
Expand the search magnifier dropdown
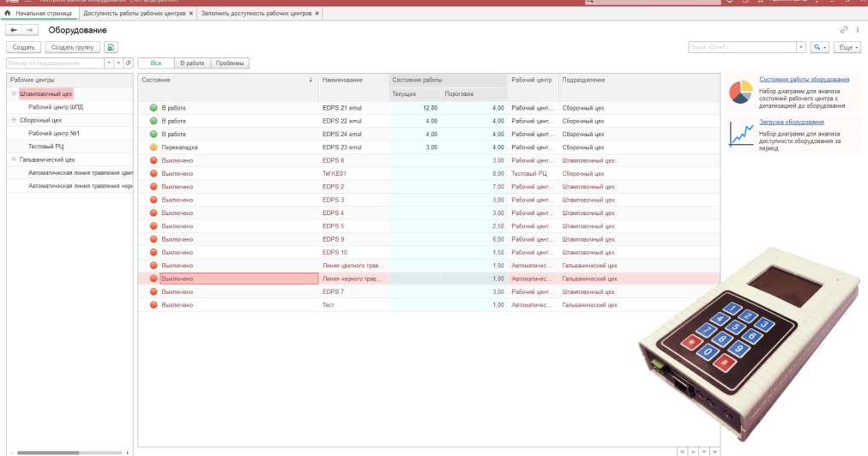pos(820,47)
